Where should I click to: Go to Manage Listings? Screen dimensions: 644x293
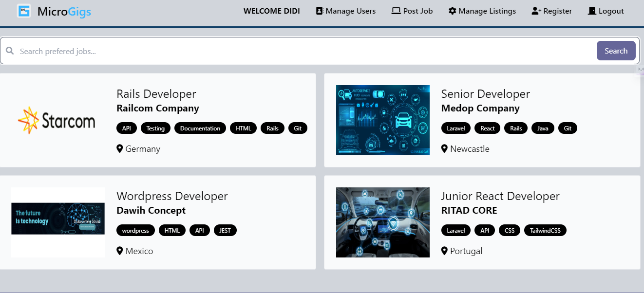(x=482, y=11)
